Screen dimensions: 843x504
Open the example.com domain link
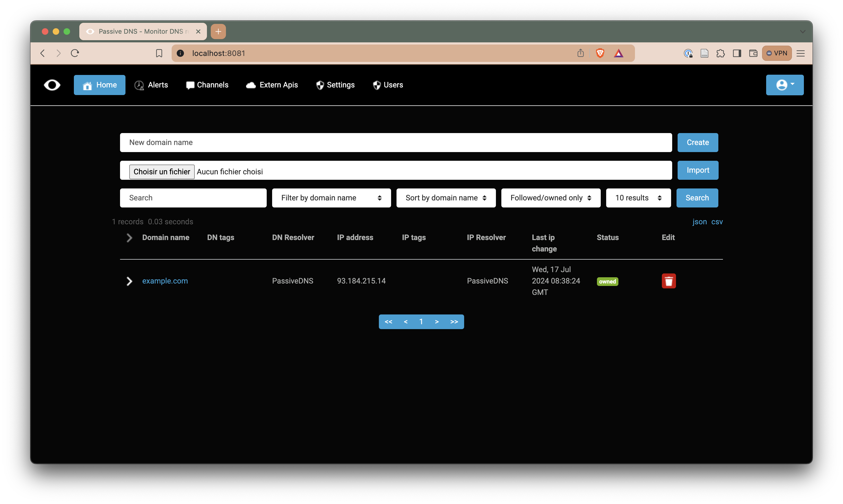tap(165, 281)
